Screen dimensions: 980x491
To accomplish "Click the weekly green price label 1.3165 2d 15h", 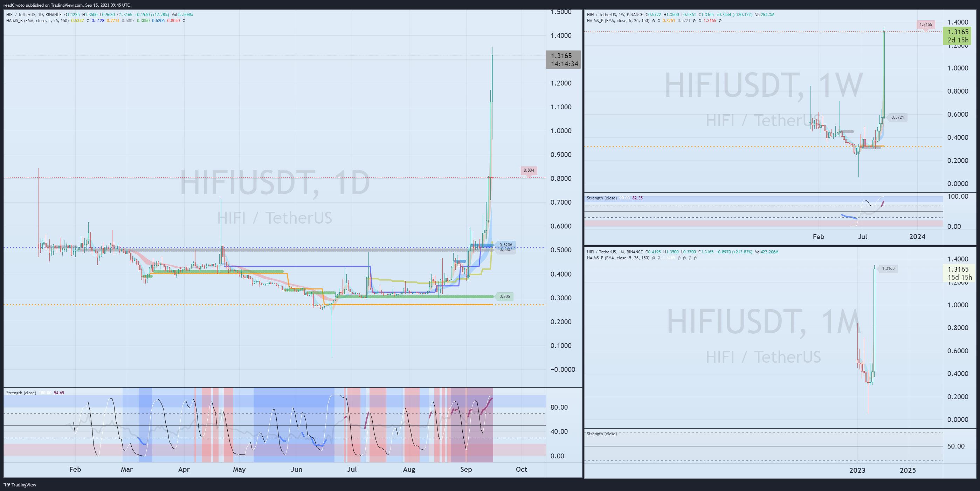I will point(957,36).
